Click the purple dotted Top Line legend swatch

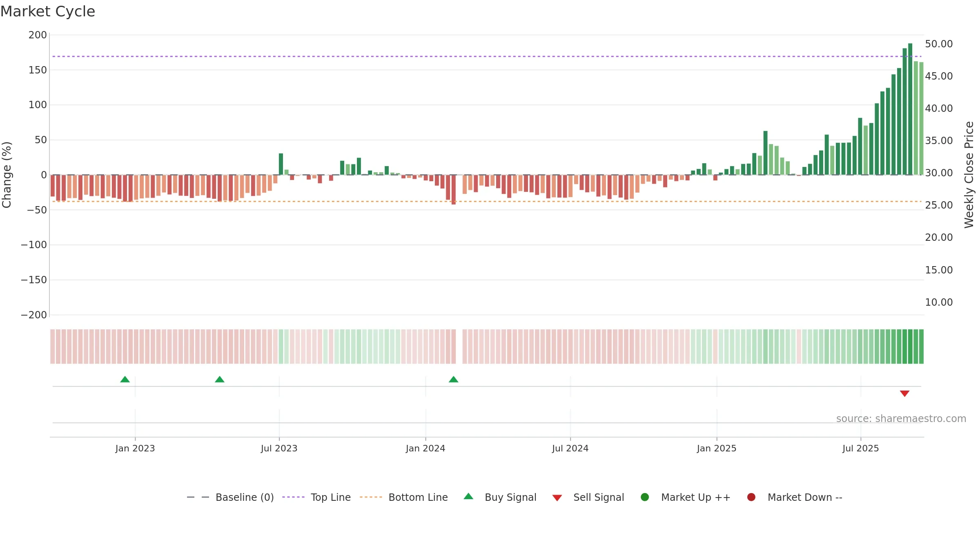pyautogui.click(x=293, y=497)
